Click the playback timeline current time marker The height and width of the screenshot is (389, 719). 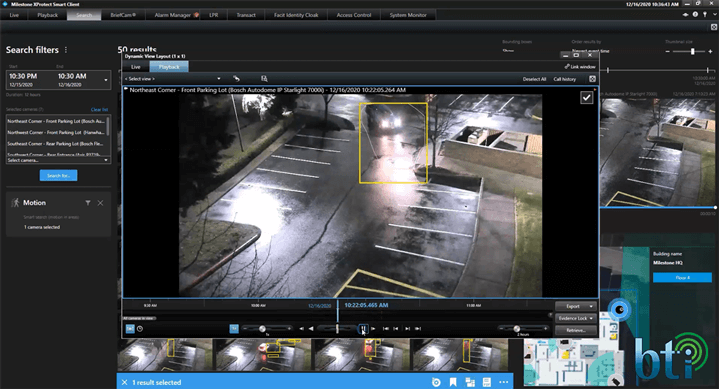tap(338, 311)
